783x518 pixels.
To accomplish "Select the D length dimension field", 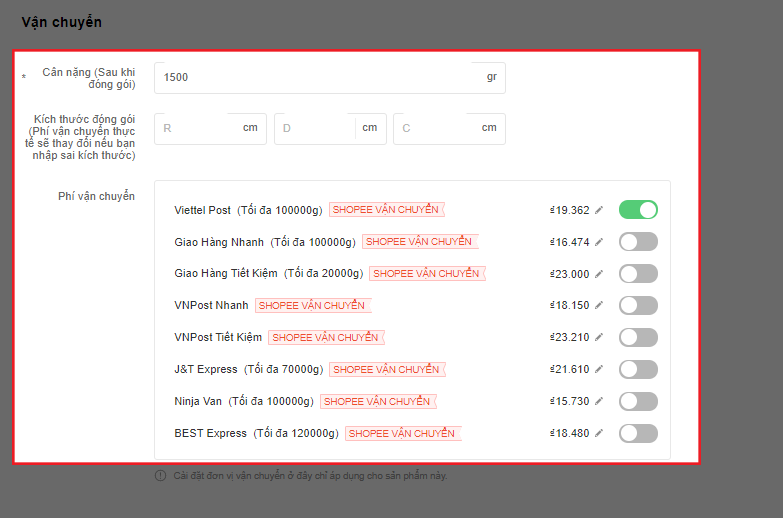I will coord(330,128).
